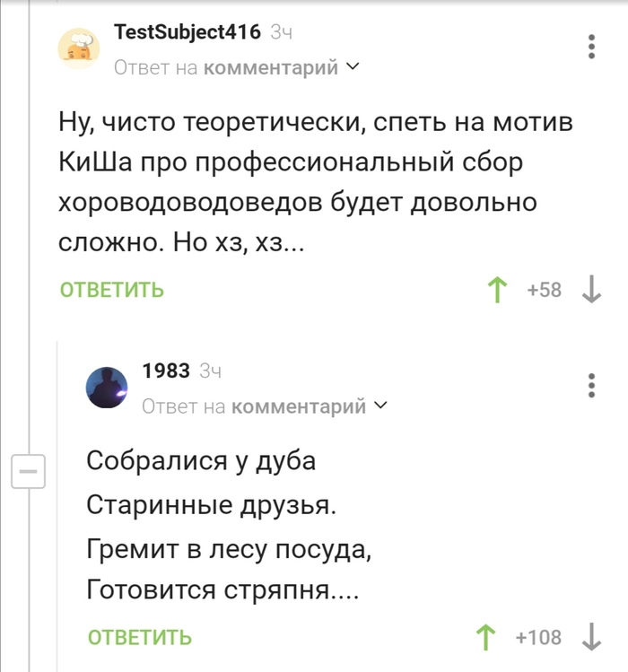Downvote the comment by 1983
628x672 pixels.
click(591, 637)
